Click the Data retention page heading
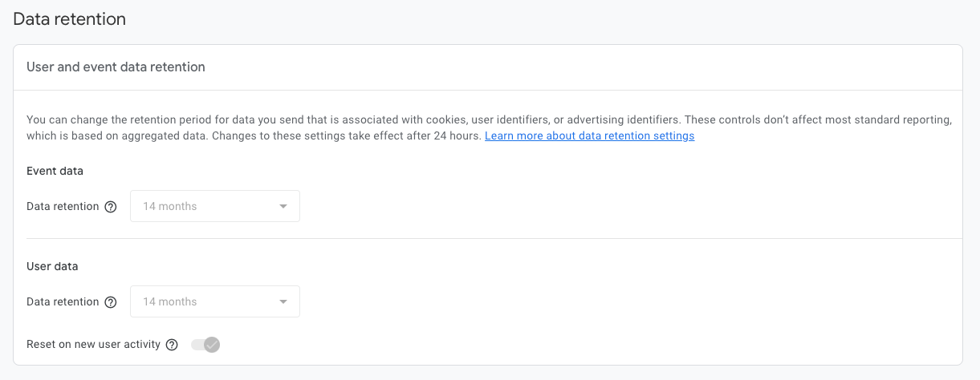980x380 pixels. [70, 19]
